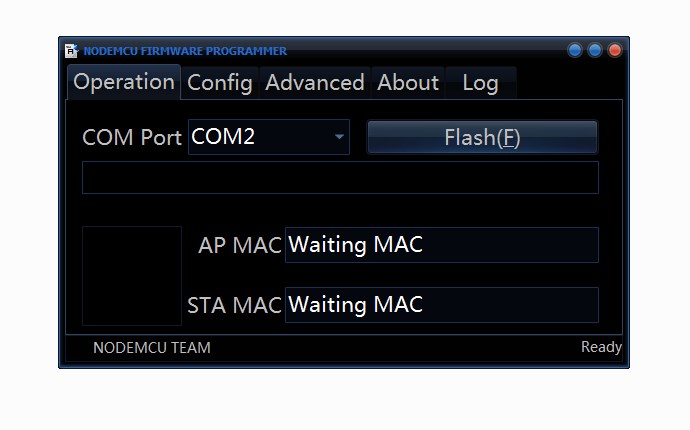Viewport: 690px width, 430px height.
Task: Click the COM Port label
Action: pyautogui.click(x=132, y=137)
